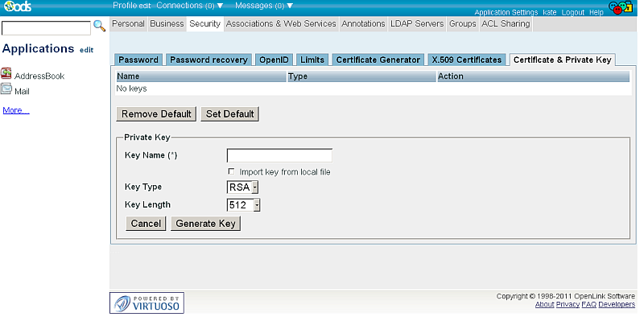Switch to the X.509 Certificates tab
Screen dimensions: 644x317
click(467, 60)
